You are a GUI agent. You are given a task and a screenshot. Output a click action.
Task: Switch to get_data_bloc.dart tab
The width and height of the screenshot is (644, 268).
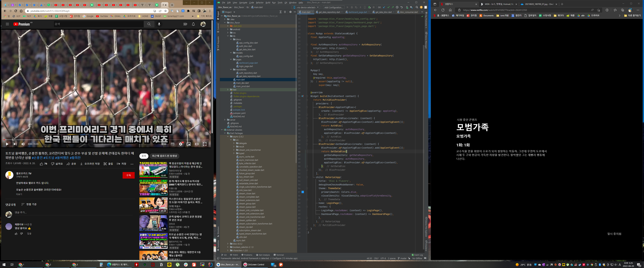(x=383, y=12)
